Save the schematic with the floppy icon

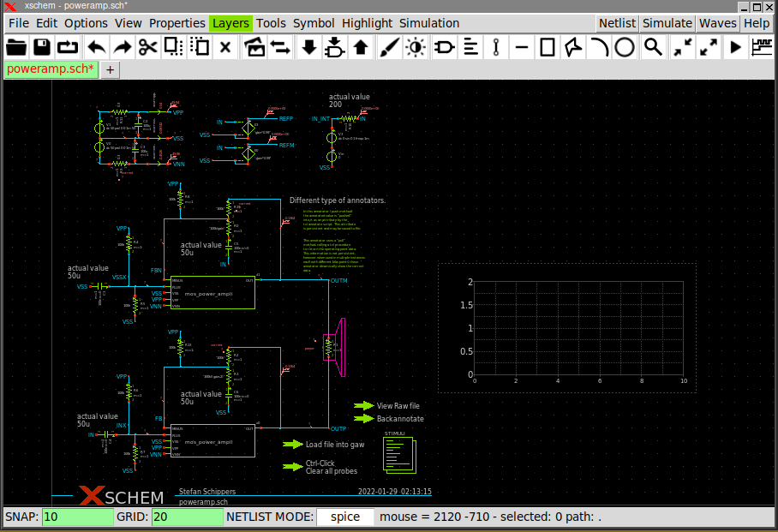42,47
